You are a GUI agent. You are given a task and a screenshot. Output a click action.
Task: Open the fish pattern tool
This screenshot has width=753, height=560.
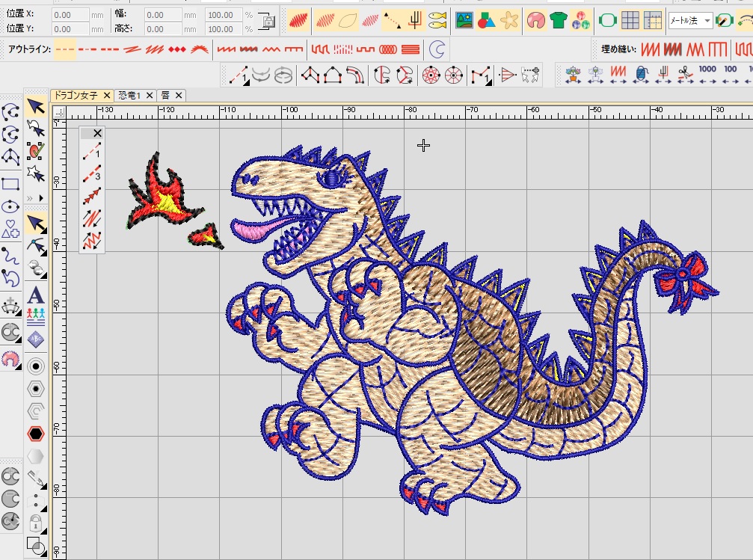pyautogui.click(x=437, y=21)
